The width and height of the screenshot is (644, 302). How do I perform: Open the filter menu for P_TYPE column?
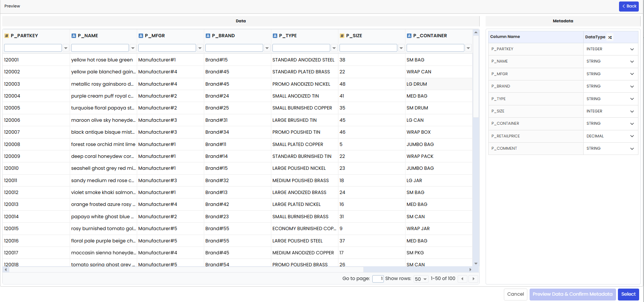point(334,48)
